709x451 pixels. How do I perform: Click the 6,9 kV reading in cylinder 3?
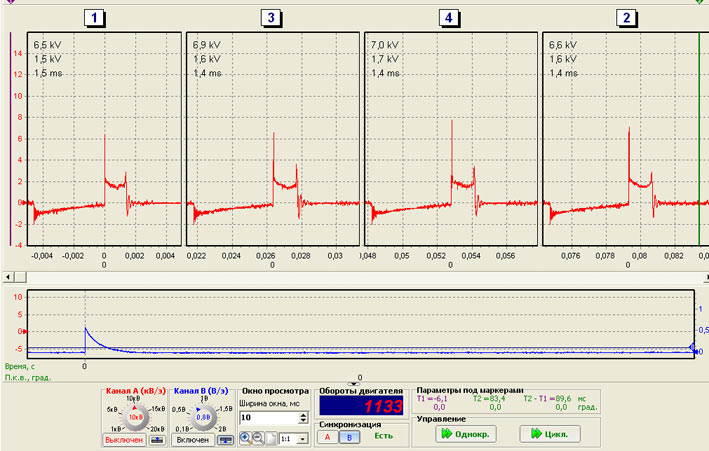click(x=206, y=45)
